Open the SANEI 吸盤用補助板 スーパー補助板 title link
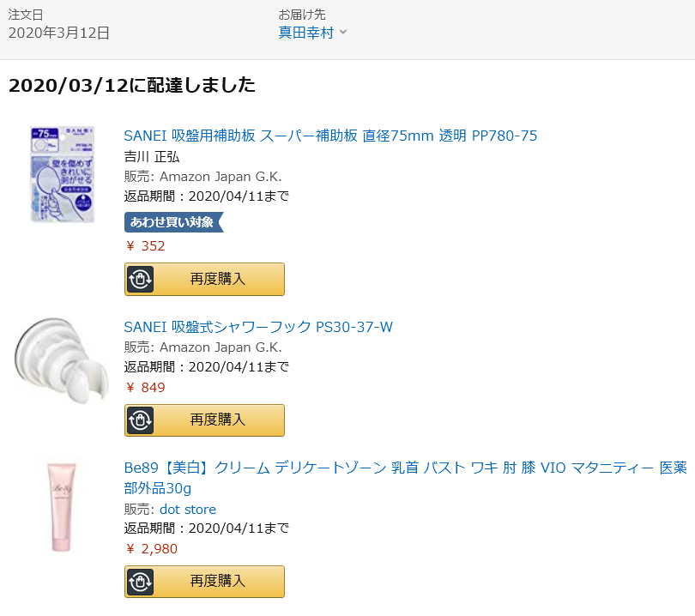 coord(330,136)
